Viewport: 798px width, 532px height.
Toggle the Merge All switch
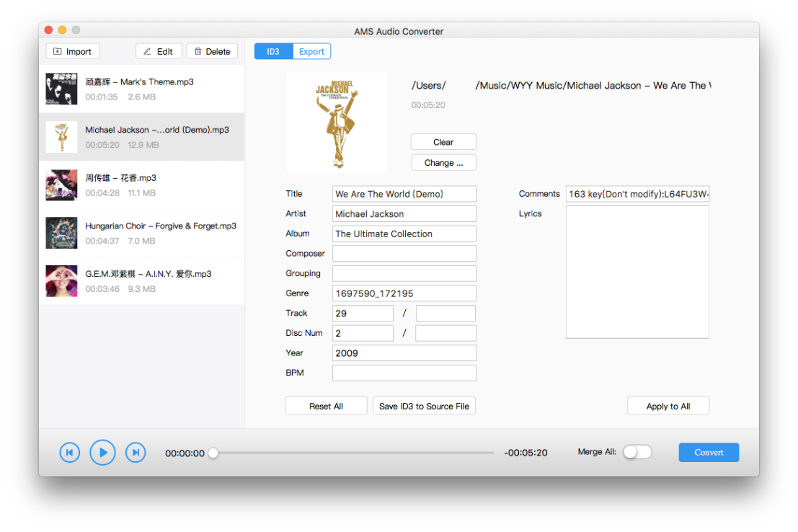[x=638, y=452]
